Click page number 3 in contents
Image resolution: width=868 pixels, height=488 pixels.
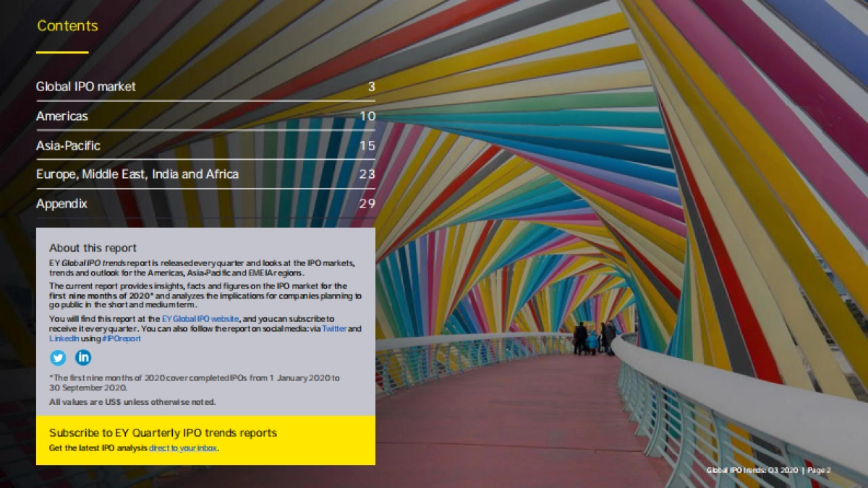pos(371,87)
